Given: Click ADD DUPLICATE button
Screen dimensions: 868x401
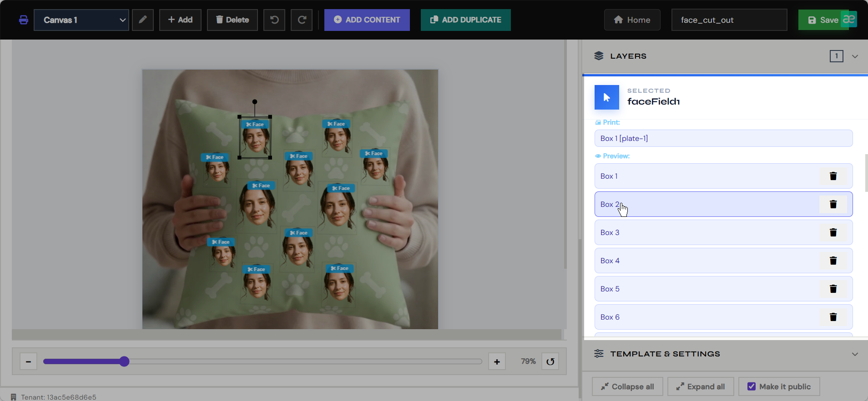Looking at the screenshot, I should 466,20.
